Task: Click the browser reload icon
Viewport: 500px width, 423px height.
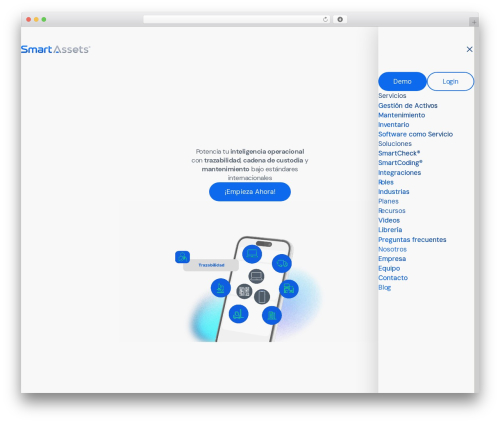Action: click(x=325, y=19)
